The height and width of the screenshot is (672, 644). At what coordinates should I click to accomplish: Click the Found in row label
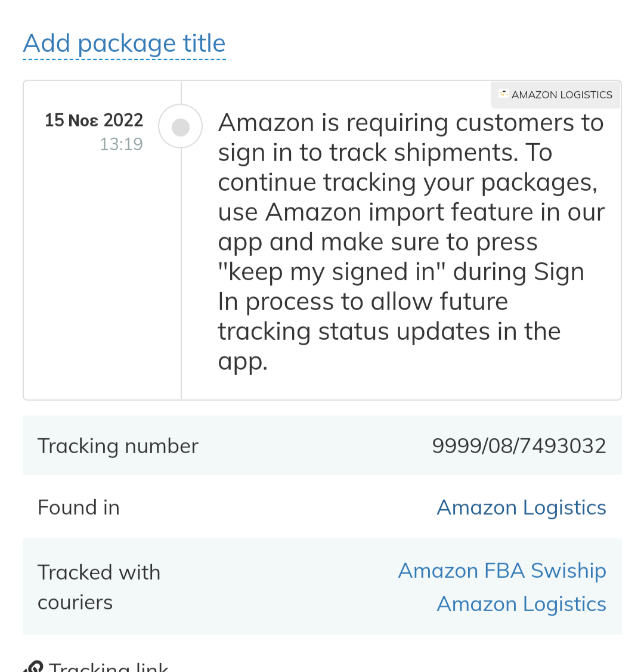[x=78, y=507]
